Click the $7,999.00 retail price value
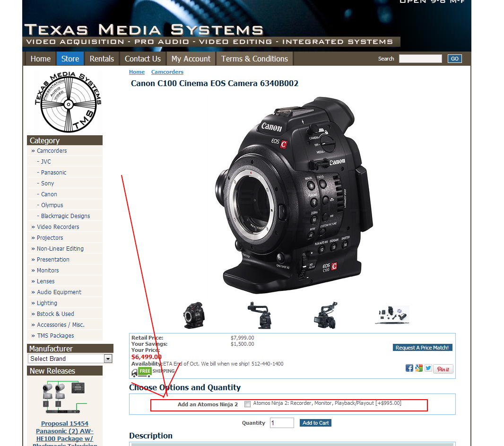Image resolution: width=504 pixels, height=446 pixels. (243, 338)
